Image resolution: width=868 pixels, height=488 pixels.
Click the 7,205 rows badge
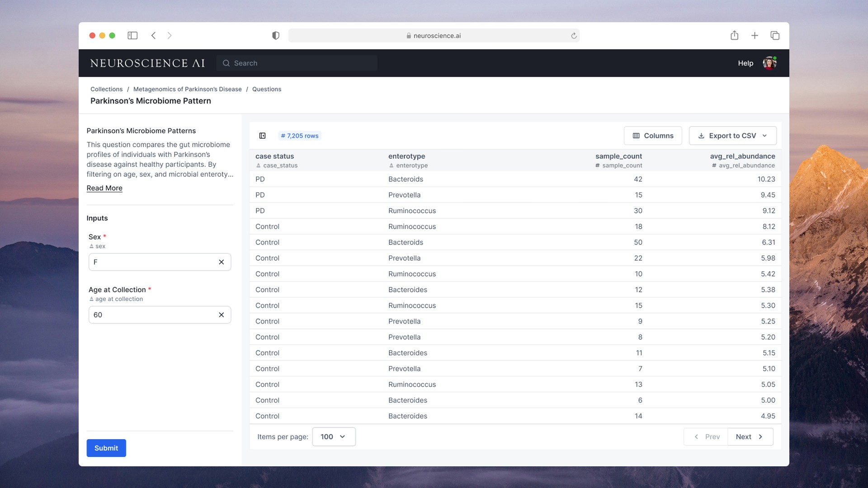point(299,136)
